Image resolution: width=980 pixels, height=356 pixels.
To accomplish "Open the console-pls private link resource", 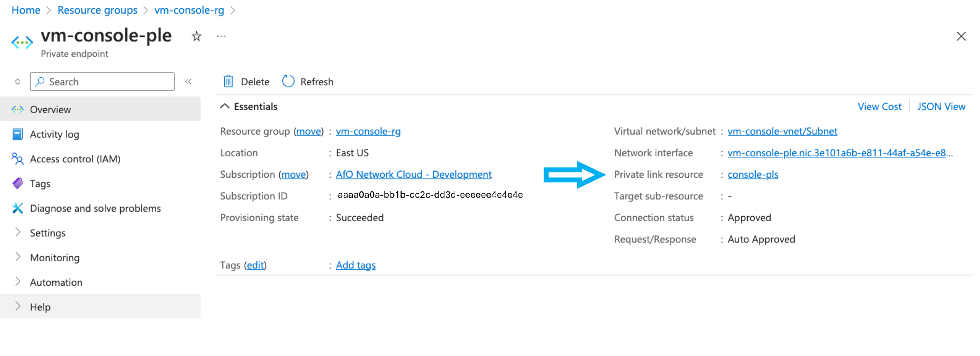I will coord(753,175).
